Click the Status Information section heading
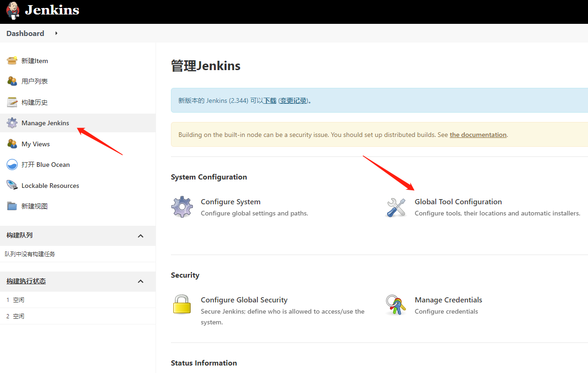The width and height of the screenshot is (588, 373). point(204,363)
